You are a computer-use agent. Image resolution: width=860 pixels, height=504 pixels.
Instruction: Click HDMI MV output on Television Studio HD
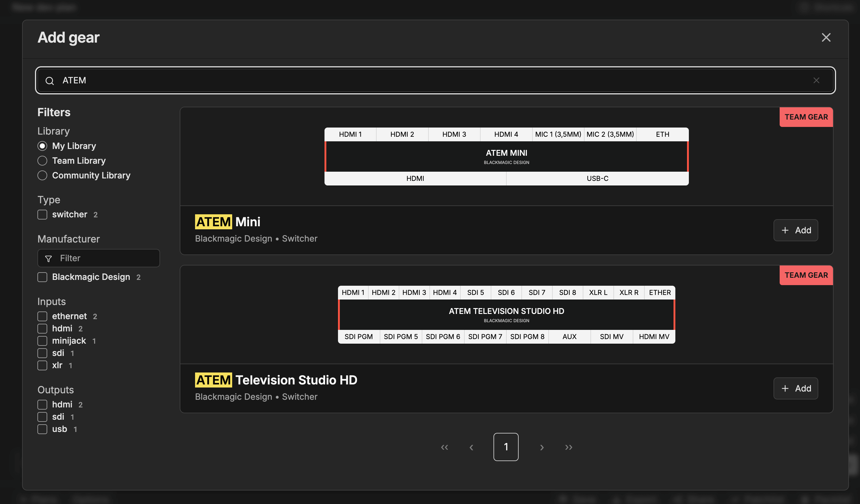[654, 337]
